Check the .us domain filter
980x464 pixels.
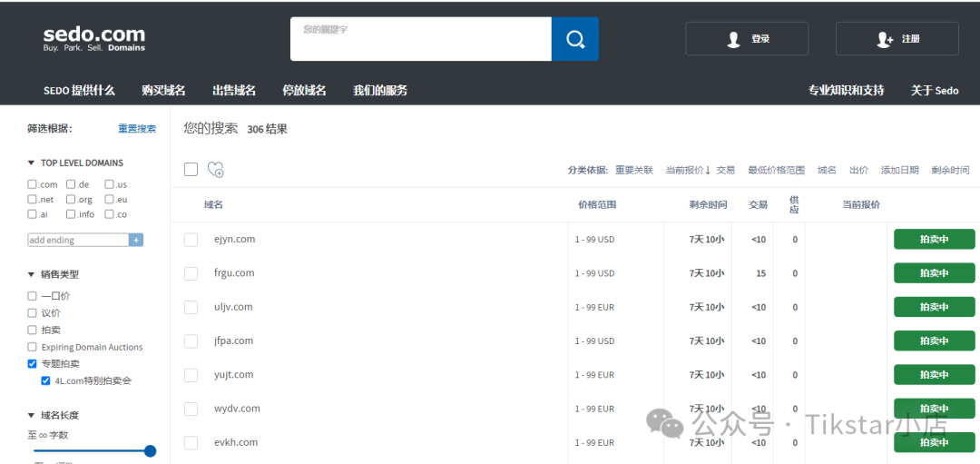110,184
